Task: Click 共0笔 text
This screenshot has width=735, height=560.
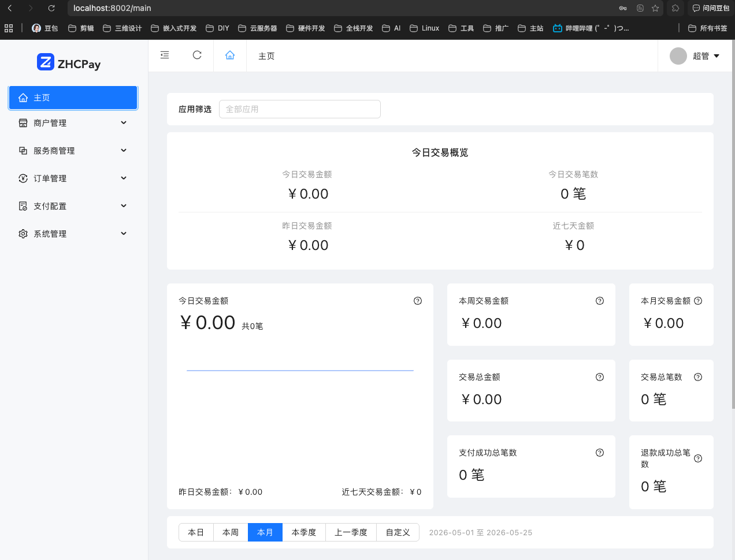Action: [x=252, y=326]
